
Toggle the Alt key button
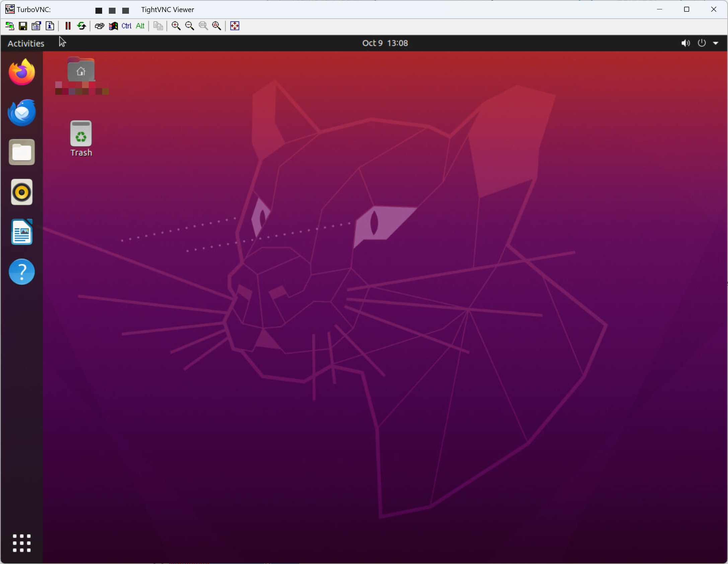140,26
